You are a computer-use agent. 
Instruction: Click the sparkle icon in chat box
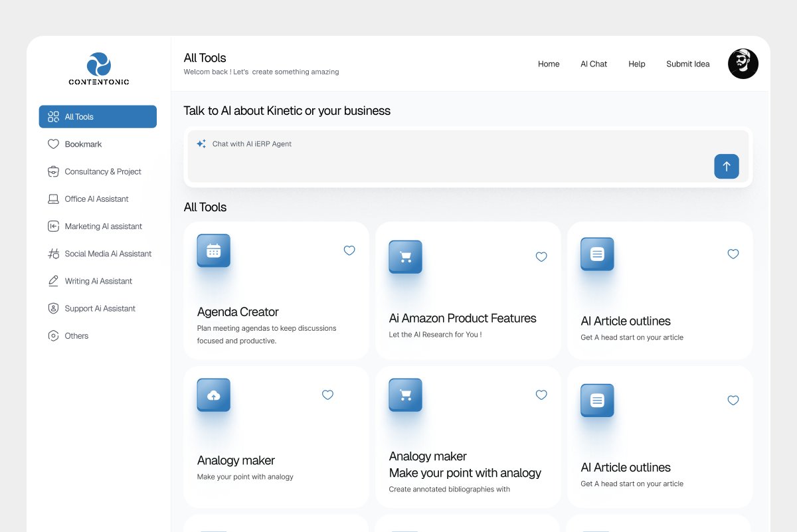coord(201,143)
